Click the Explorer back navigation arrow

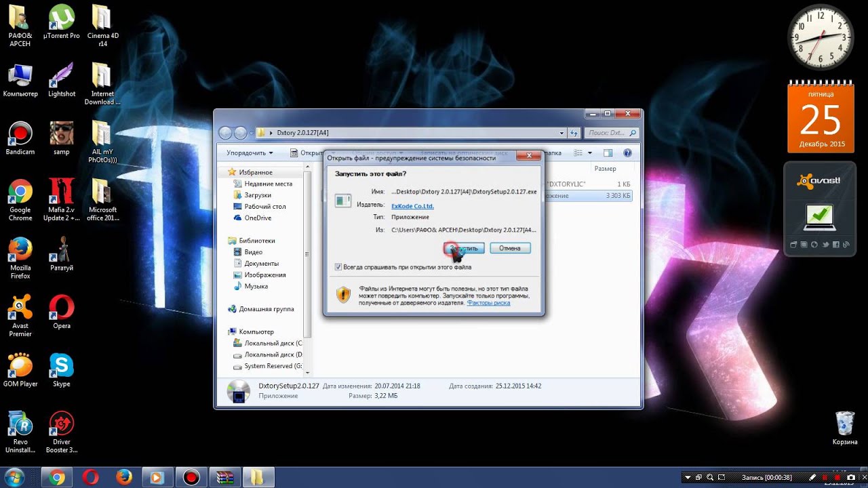226,133
